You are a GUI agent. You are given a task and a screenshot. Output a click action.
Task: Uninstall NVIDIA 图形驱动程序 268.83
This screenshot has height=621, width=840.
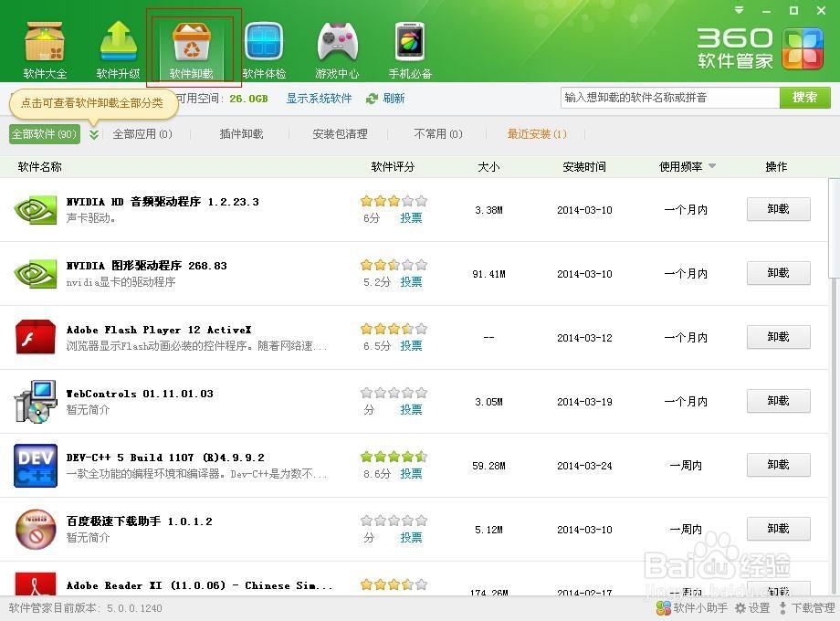[779, 273]
